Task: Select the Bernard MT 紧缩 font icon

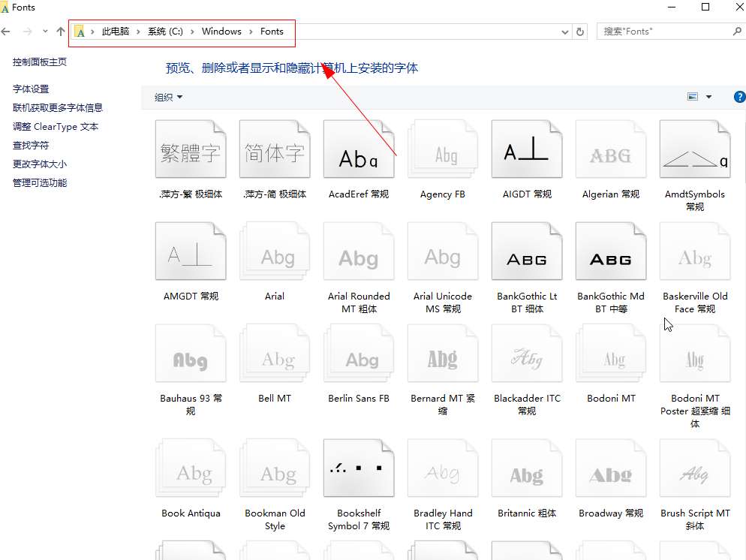Action: click(x=443, y=354)
